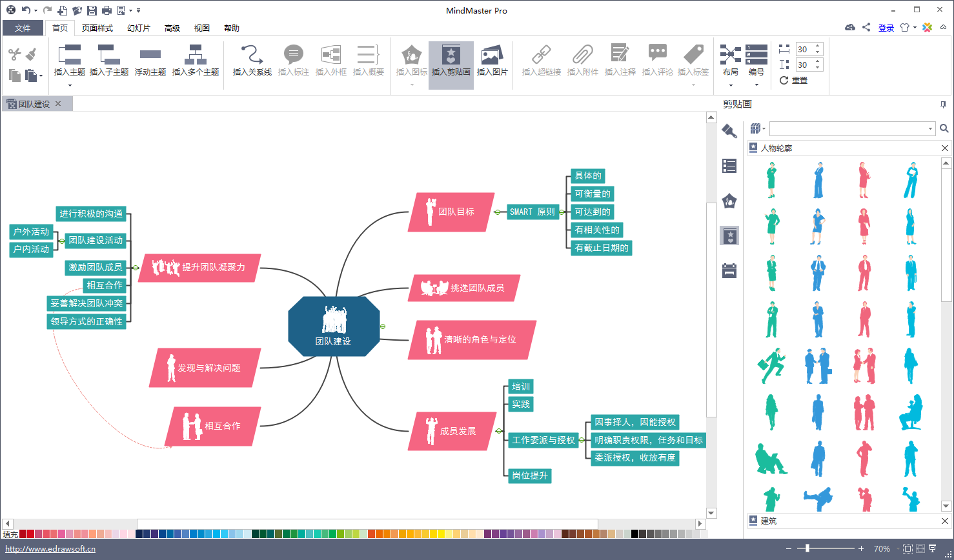Click the Format Painter brush icon
954x560 pixels.
pyautogui.click(x=30, y=54)
